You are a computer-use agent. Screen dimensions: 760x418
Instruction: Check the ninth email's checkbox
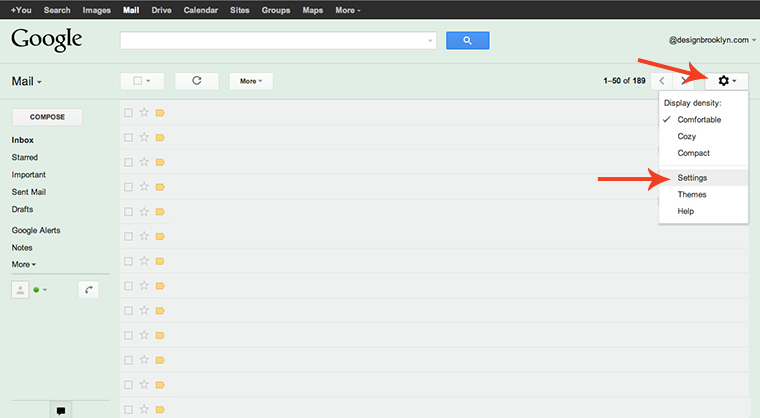[128, 311]
